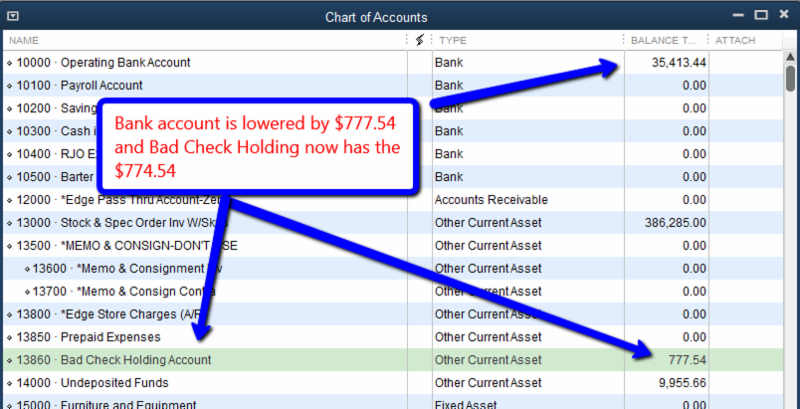The width and height of the screenshot is (800, 409).
Task: Click the scroll up arrow on the scrollbar
Action: tap(790, 55)
